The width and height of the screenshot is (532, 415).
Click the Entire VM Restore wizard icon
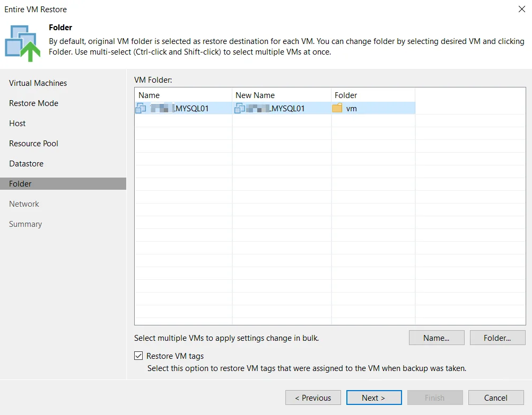click(22, 43)
